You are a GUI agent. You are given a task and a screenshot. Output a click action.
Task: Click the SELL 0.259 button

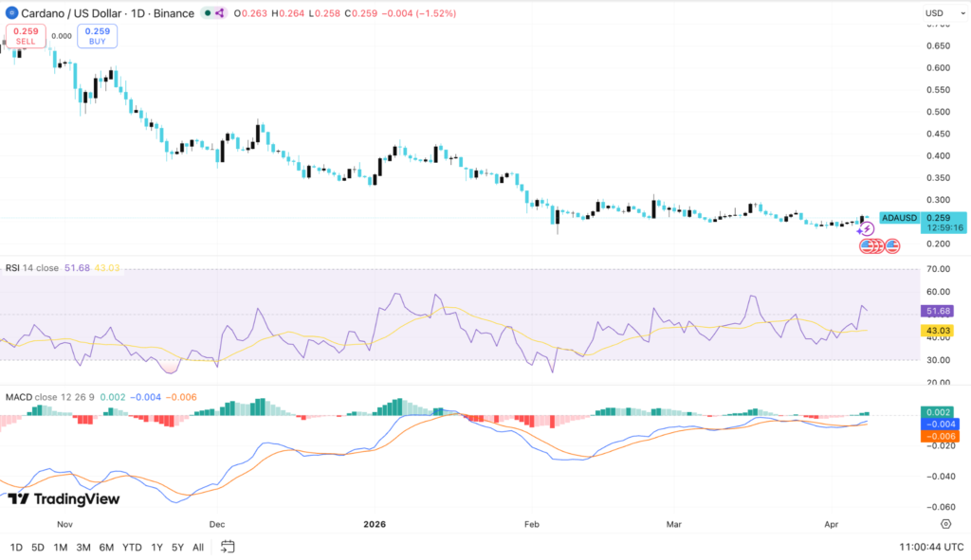[25, 38]
